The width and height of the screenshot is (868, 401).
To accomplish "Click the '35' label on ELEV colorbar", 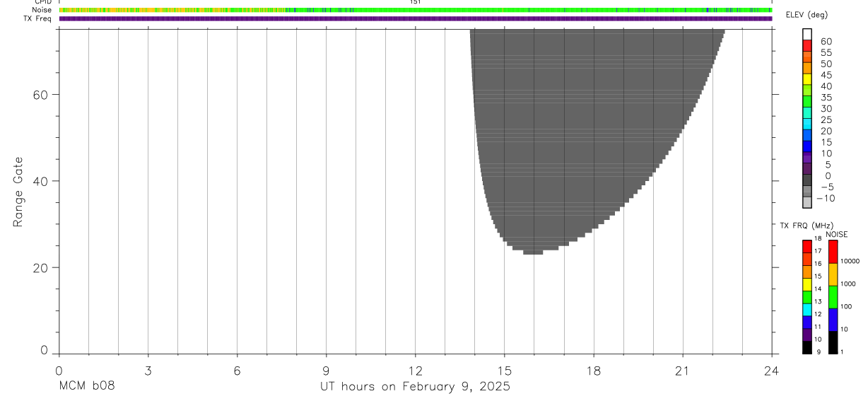I will point(826,98).
